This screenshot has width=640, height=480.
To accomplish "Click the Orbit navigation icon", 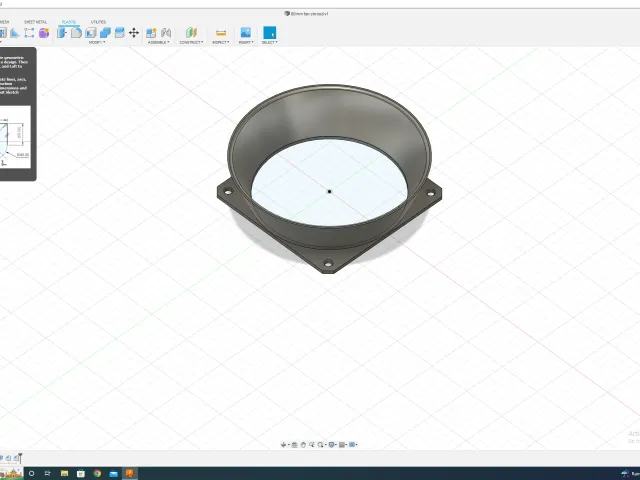I will 283,444.
